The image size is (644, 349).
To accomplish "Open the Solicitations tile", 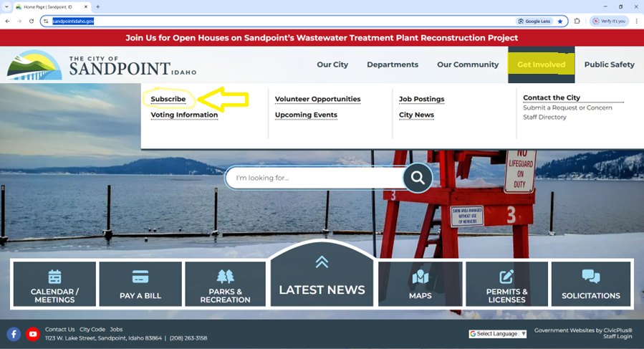I will pos(591,285).
